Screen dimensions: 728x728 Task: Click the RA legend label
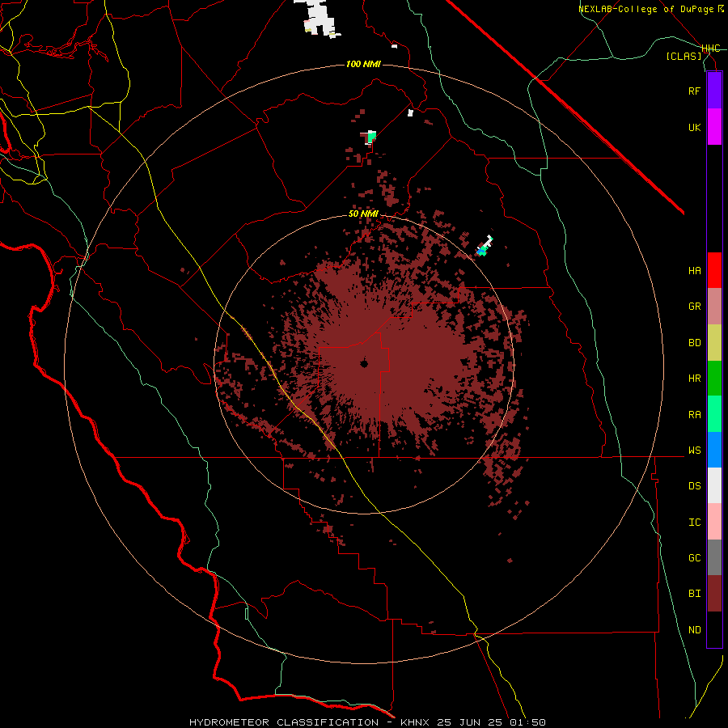tap(694, 415)
